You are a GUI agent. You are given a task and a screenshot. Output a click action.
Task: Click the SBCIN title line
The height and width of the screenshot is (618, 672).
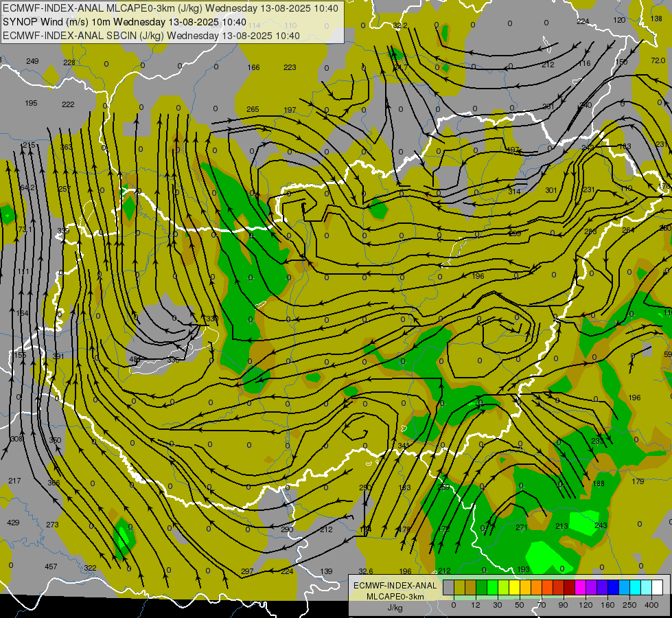[x=151, y=36]
